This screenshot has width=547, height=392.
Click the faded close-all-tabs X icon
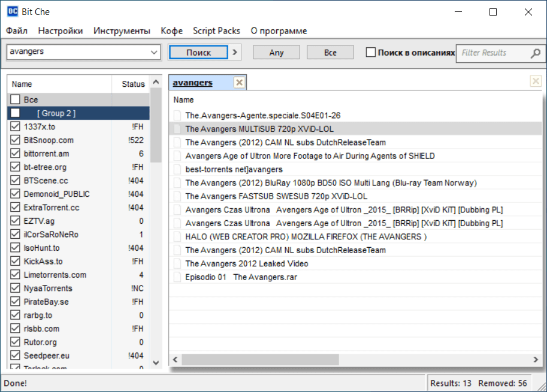pos(536,81)
